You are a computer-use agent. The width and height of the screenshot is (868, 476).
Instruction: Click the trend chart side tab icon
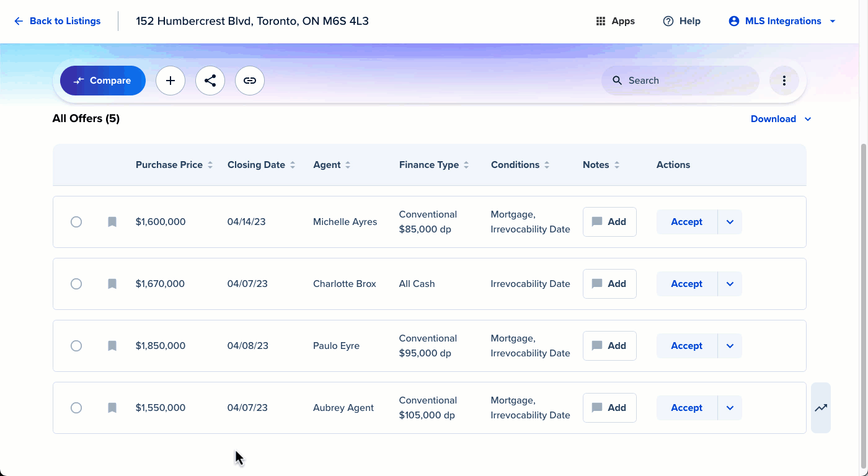tap(821, 408)
